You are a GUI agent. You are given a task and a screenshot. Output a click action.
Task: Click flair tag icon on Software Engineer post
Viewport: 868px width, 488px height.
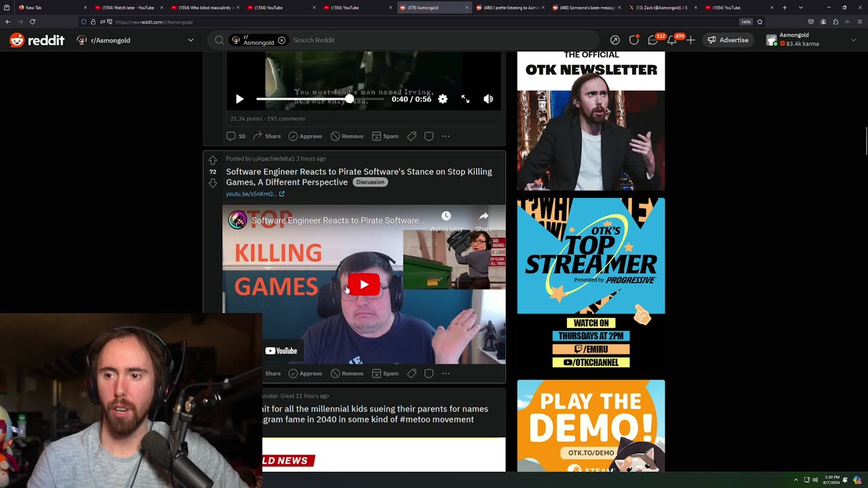412,373
